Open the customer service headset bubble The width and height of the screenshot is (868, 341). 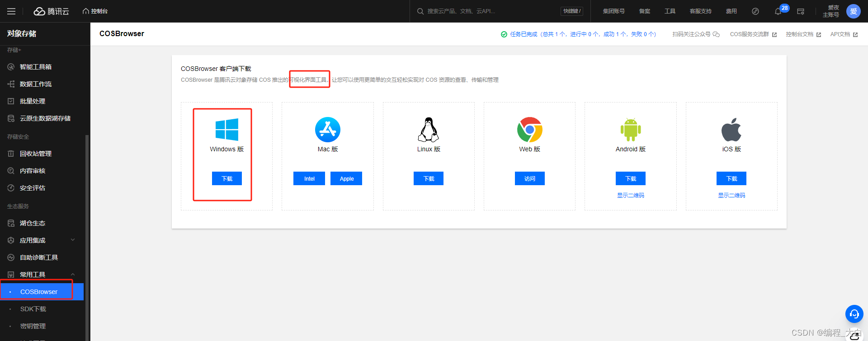(x=854, y=314)
